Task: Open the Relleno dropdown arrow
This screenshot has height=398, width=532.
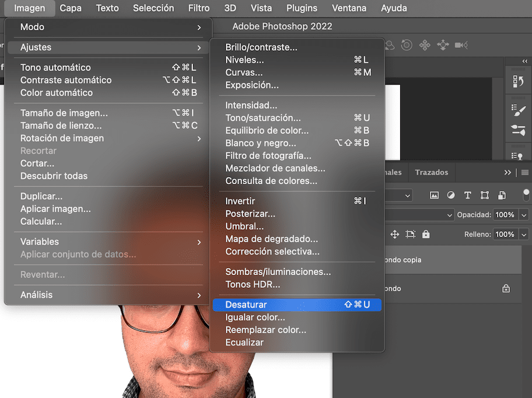Action: 524,235
